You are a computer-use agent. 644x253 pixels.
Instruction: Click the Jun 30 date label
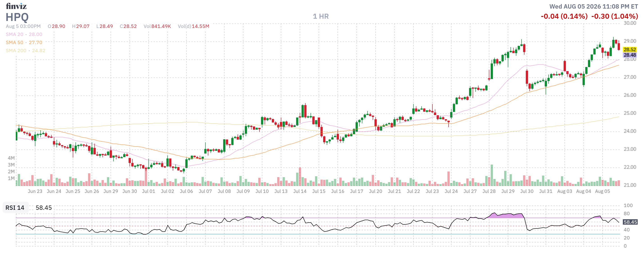[x=129, y=191]
